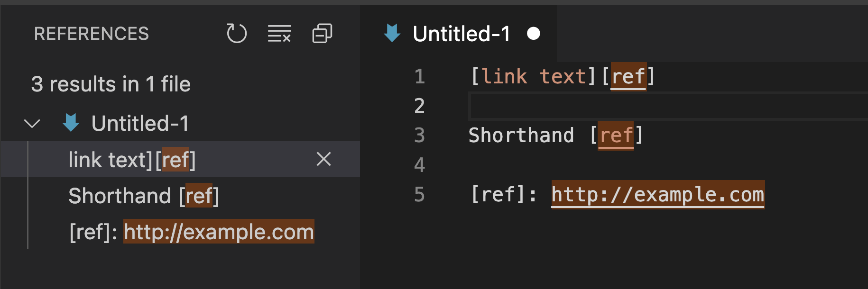Click the REFERENCES panel header

(92, 34)
